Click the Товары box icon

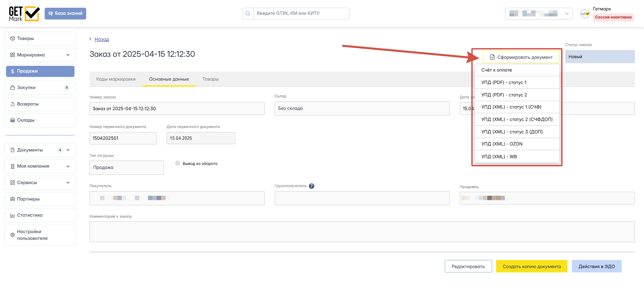tap(13, 39)
